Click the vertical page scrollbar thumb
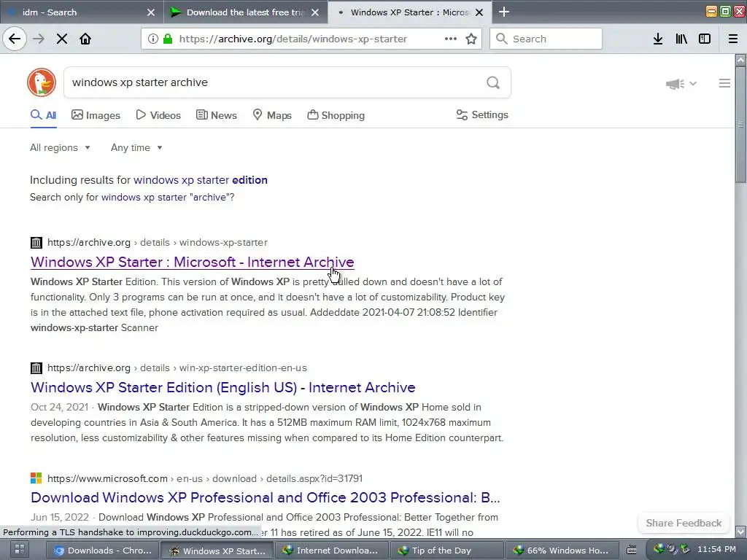 click(740, 124)
